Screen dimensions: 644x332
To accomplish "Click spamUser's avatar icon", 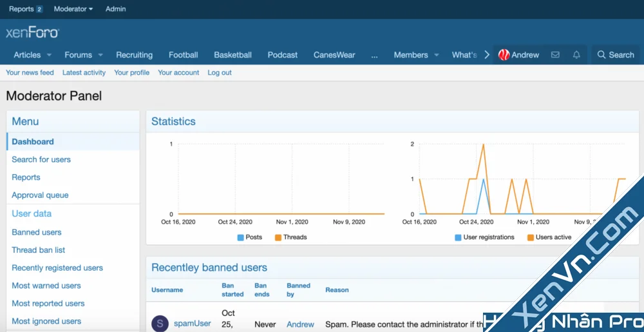I will pyautogui.click(x=160, y=323).
